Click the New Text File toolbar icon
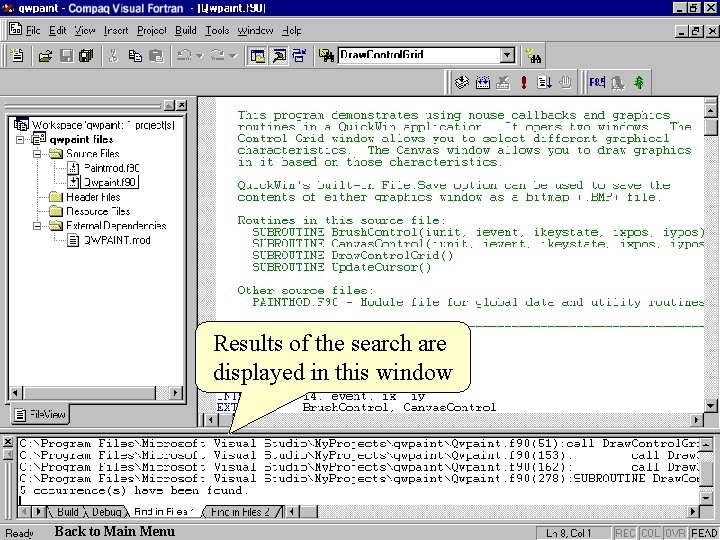 (x=17, y=56)
